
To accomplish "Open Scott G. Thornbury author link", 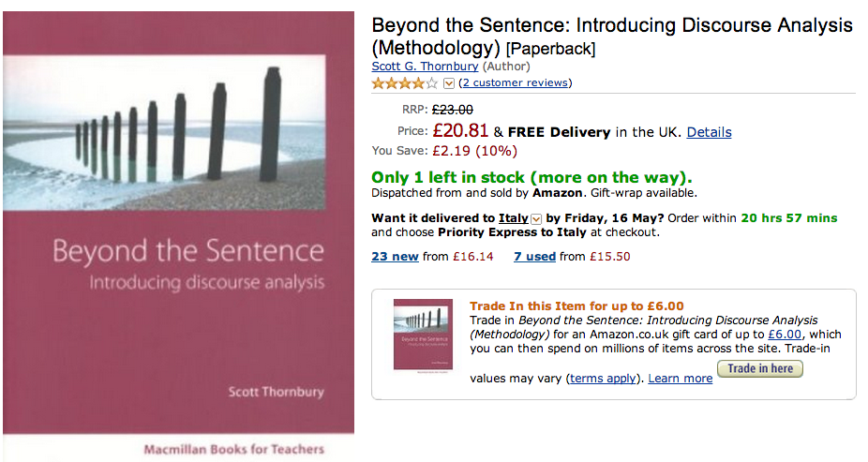I will click(425, 67).
